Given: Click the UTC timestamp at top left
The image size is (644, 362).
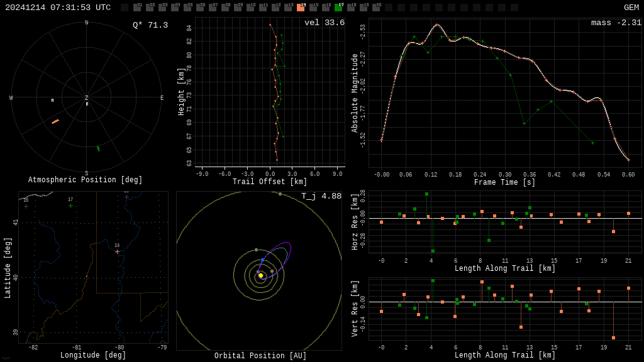Looking at the screenshot, I should (58, 8).
